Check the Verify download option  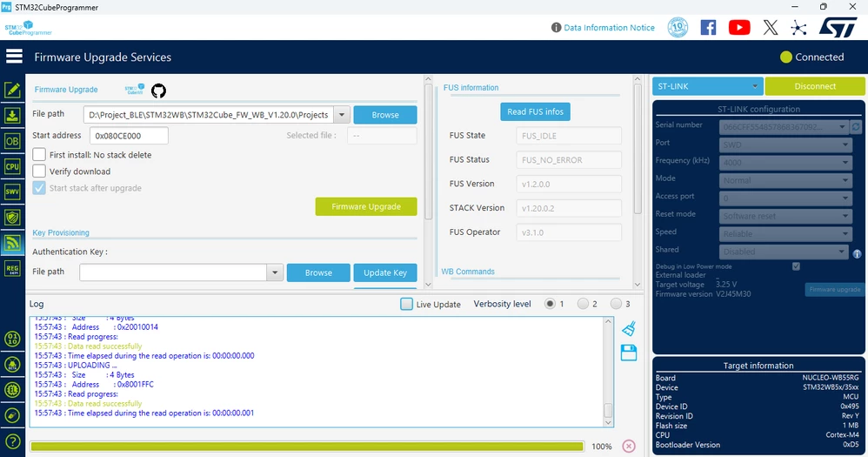[39, 171]
